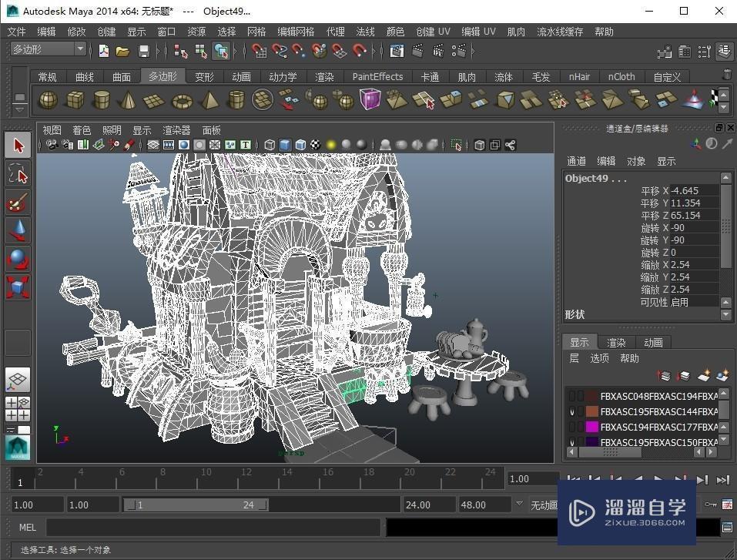The image size is (737, 560).
Task: Open viewport 着色 menu
Action: pyautogui.click(x=82, y=130)
